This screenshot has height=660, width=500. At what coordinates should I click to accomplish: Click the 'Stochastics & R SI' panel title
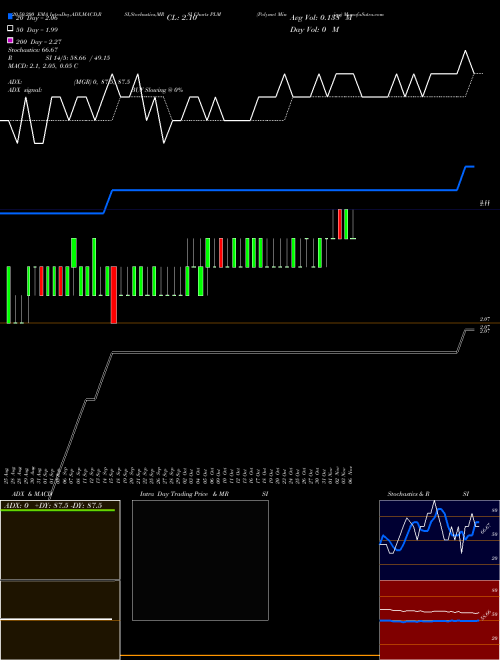tap(428, 494)
